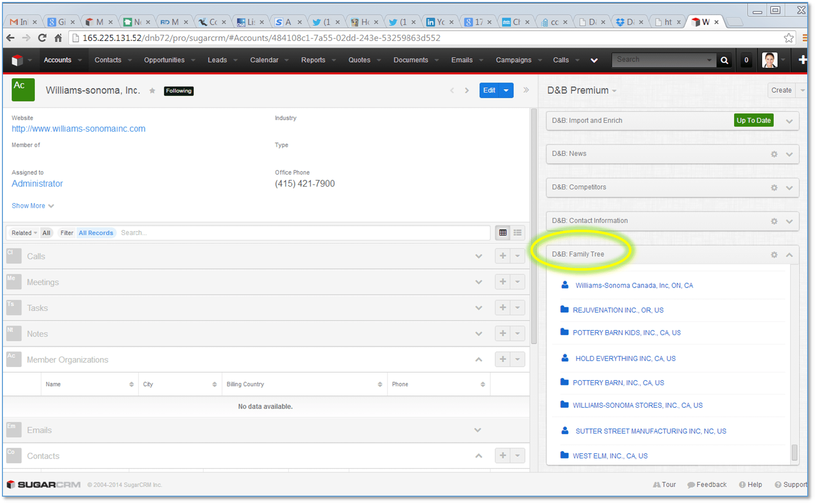Sort member organizations by Name column

point(89,384)
